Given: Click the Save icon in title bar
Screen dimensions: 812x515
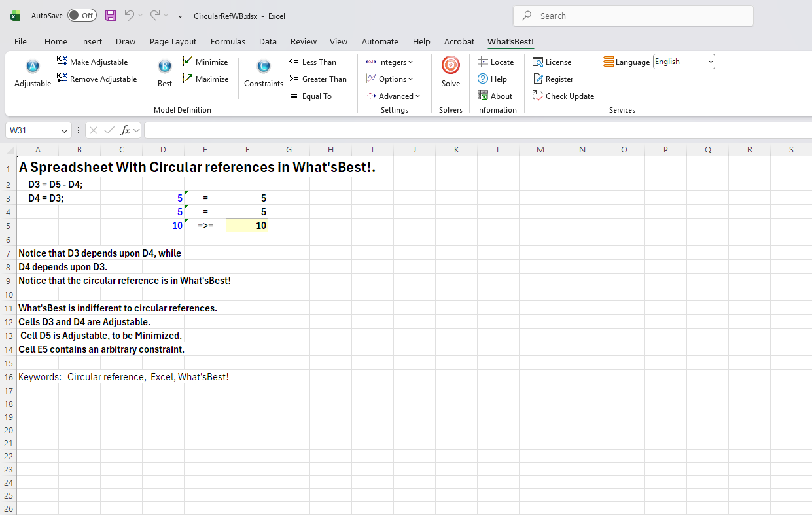Looking at the screenshot, I should 111,16.
